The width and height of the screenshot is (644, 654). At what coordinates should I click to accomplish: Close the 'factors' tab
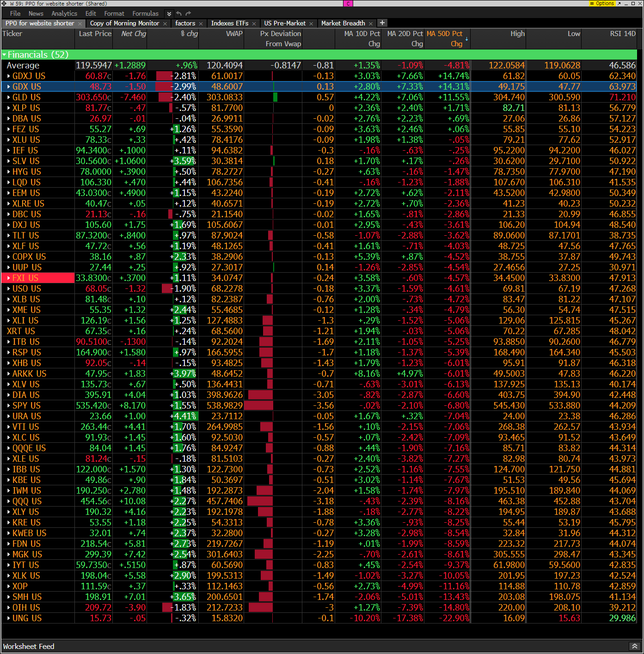(201, 24)
